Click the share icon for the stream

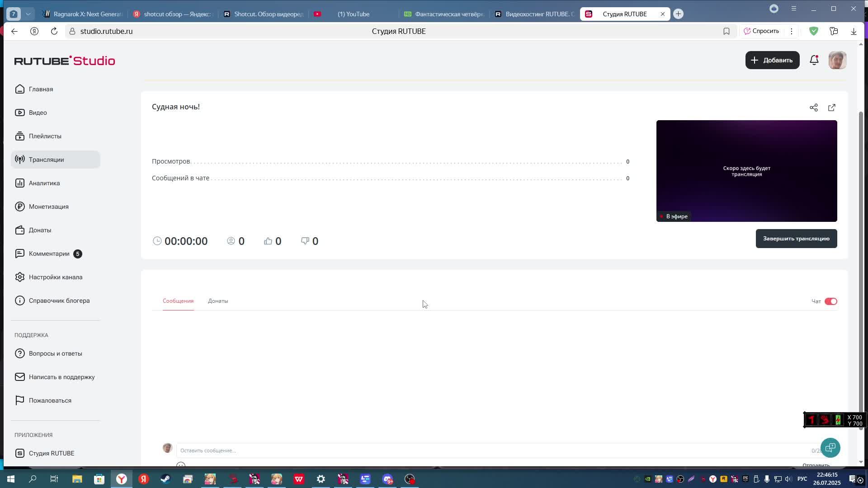[813, 108]
